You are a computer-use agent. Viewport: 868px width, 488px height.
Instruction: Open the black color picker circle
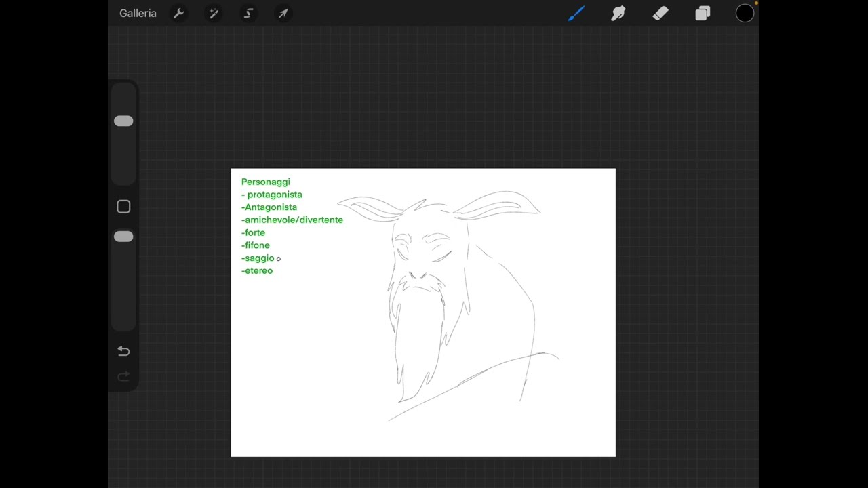(x=745, y=14)
